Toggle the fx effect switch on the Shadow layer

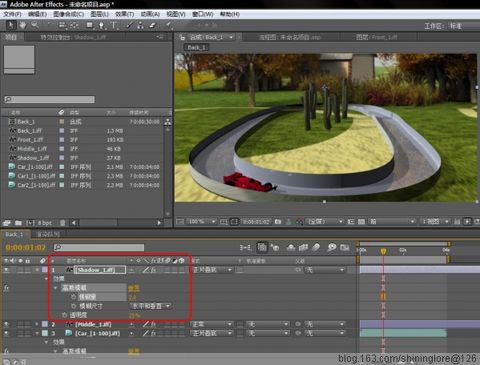153,270
